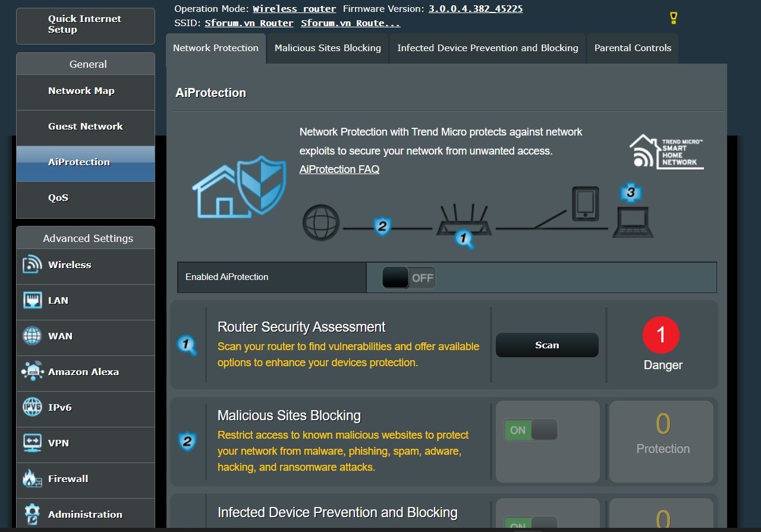Select AiProtection in the sidebar
Image resolution: width=761 pixels, height=532 pixels.
(86, 163)
